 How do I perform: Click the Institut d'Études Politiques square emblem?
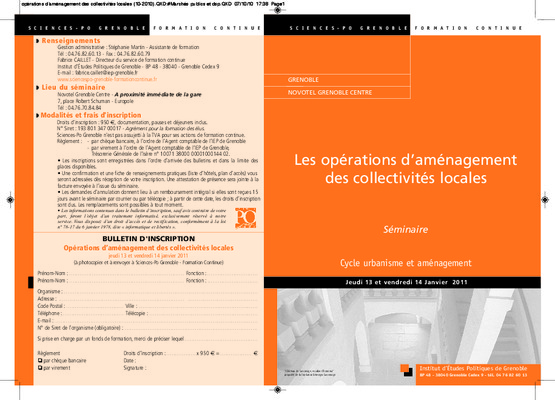(406, 370)
